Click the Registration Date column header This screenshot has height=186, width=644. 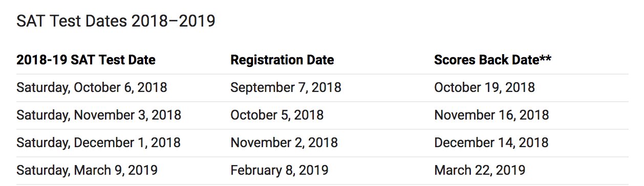282,60
